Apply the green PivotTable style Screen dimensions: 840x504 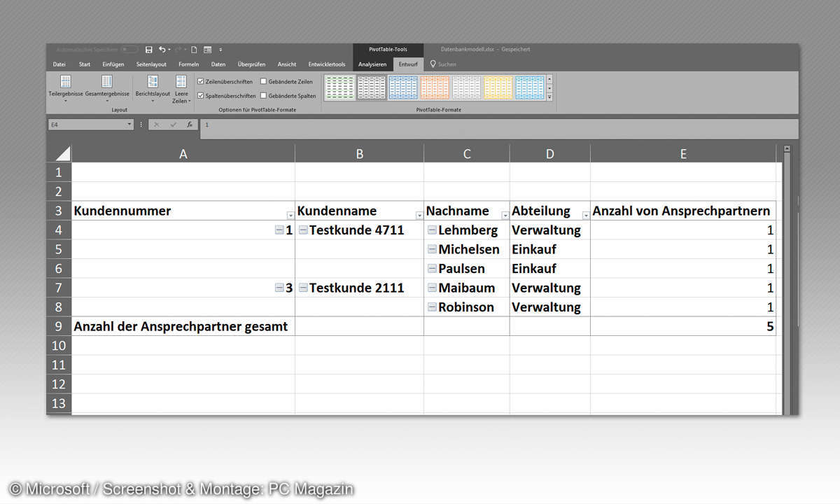point(339,87)
